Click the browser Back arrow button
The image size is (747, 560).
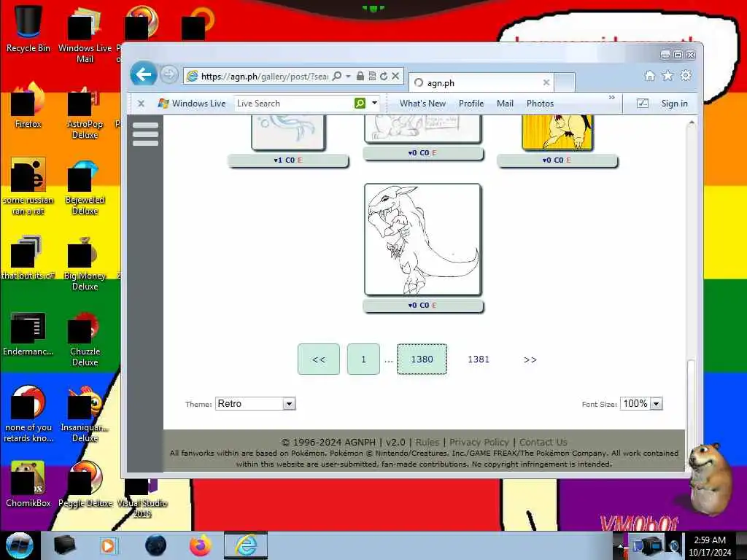[x=144, y=74]
